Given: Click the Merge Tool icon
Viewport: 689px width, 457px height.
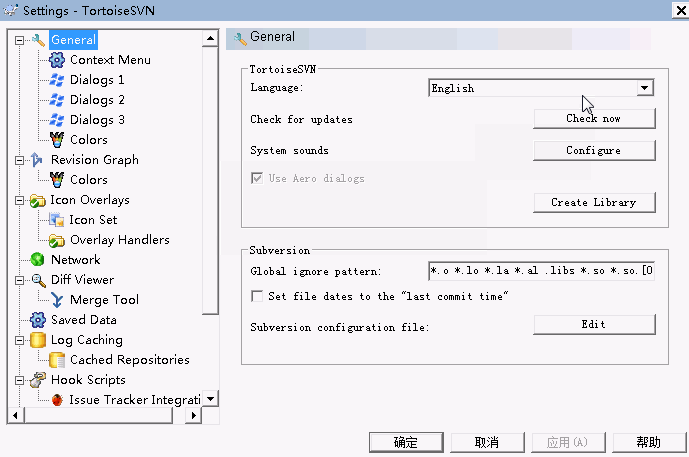Looking at the screenshot, I should coord(57,300).
